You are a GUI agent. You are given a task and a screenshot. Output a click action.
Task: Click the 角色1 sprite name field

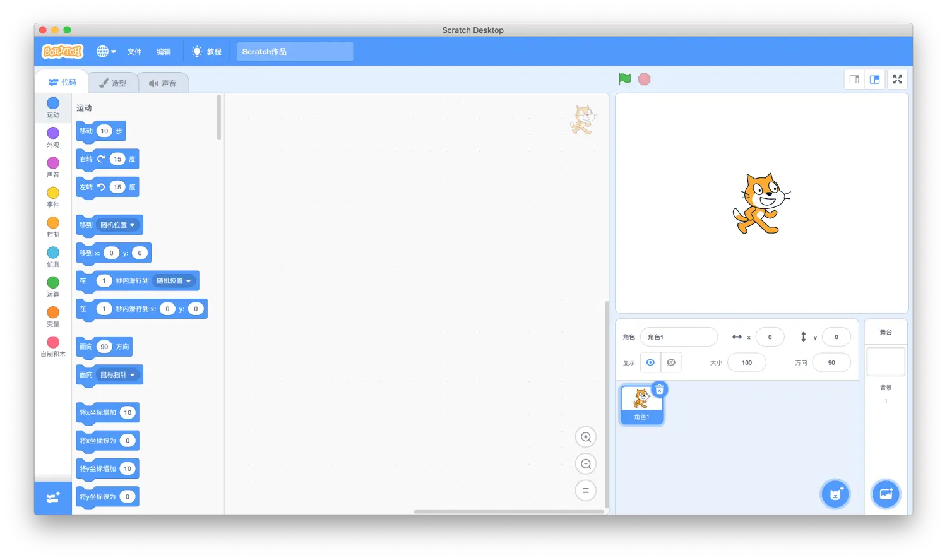(679, 337)
